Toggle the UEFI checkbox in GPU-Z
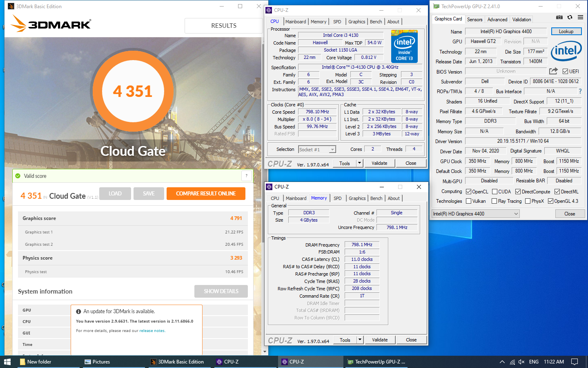The image size is (588, 368). coord(566,71)
